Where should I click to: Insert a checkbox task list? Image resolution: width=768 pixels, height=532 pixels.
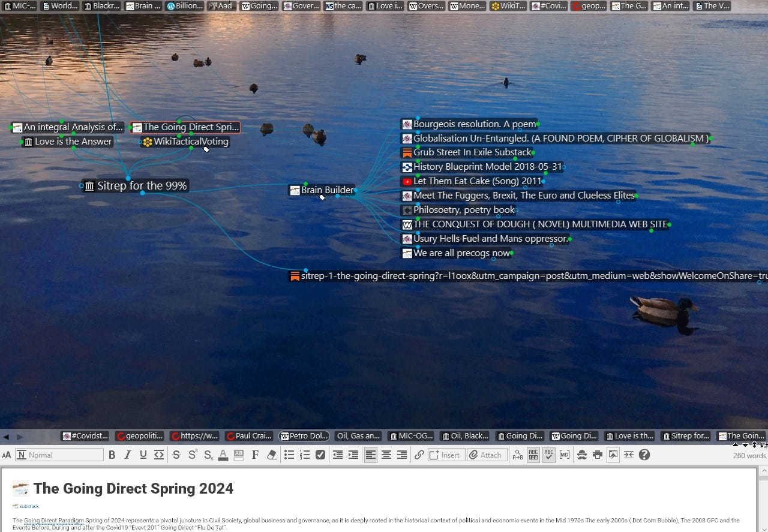[320, 455]
